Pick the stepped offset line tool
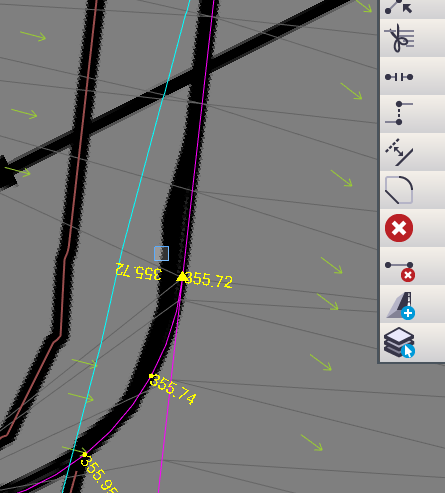Image resolution: width=445 pixels, height=493 pixels. tap(399, 113)
